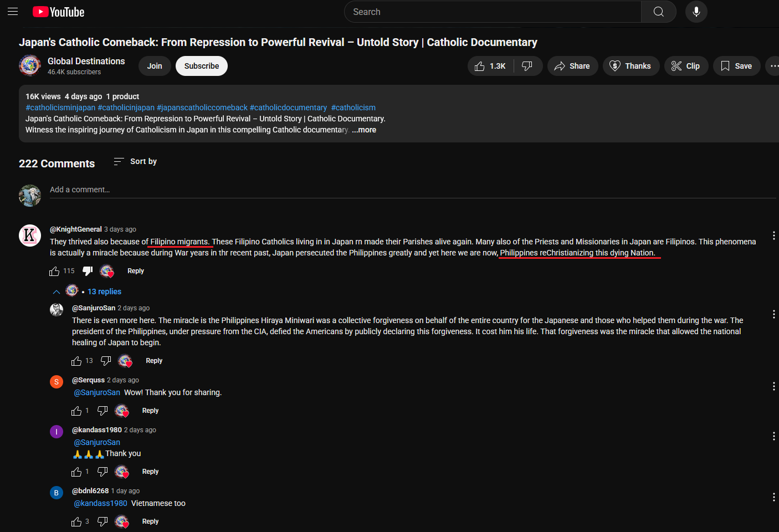Image resolution: width=779 pixels, height=532 pixels.
Task: Open options menu for @kandass1980 reply
Action: [x=773, y=436]
